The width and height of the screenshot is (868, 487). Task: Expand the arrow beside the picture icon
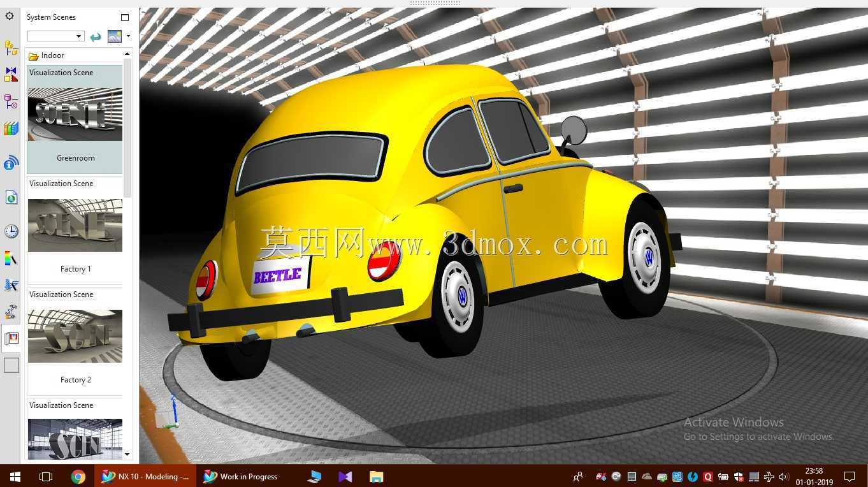(129, 36)
